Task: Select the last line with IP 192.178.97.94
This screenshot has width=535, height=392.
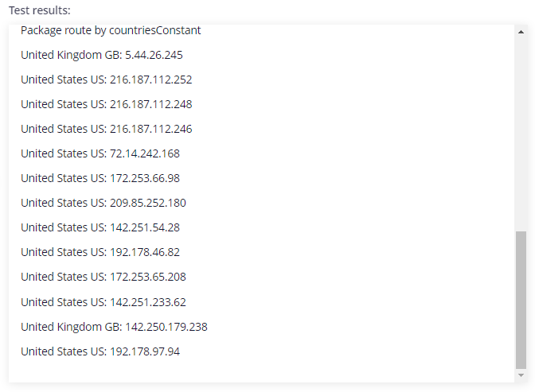Action: click(100, 351)
